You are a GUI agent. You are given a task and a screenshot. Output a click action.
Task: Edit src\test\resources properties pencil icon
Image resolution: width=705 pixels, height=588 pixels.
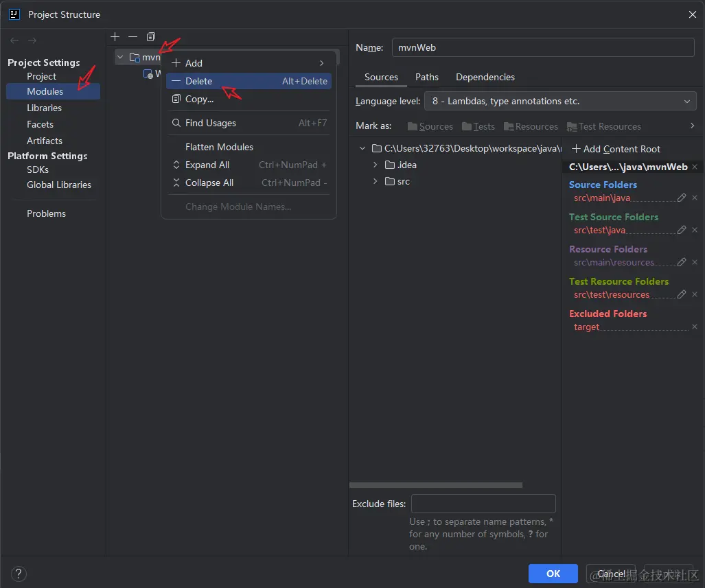(682, 294)
